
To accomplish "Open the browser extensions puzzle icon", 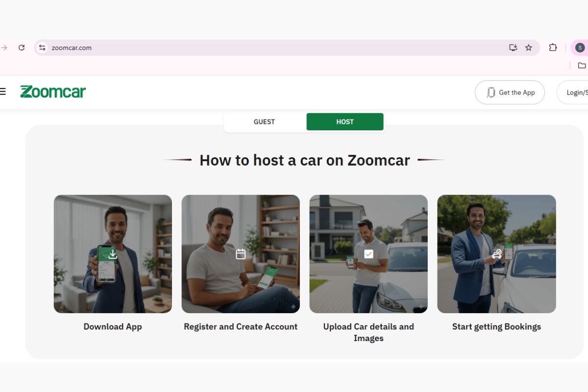I will click(x=553, y=48).
